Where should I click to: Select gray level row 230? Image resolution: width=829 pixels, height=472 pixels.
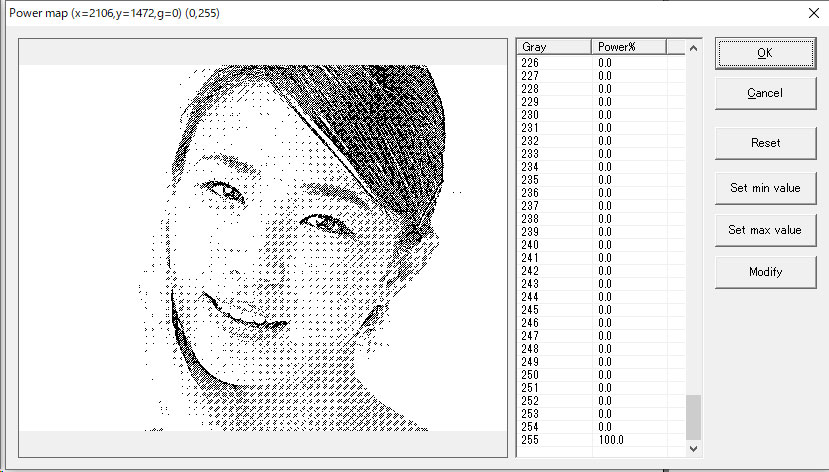tap(601, 115)
